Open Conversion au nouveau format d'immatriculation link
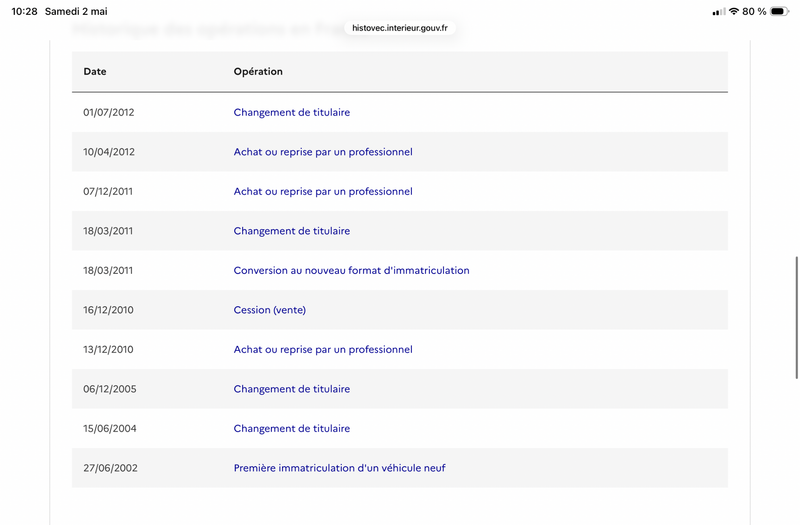 pyautogui.click(x=352, y=270)
